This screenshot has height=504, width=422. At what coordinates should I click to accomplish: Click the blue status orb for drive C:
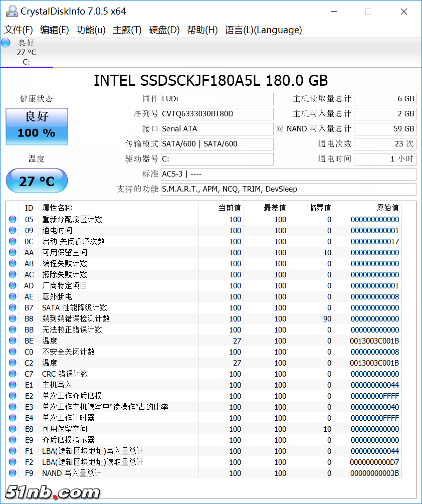pyautogui.click(x=6, y=43)
